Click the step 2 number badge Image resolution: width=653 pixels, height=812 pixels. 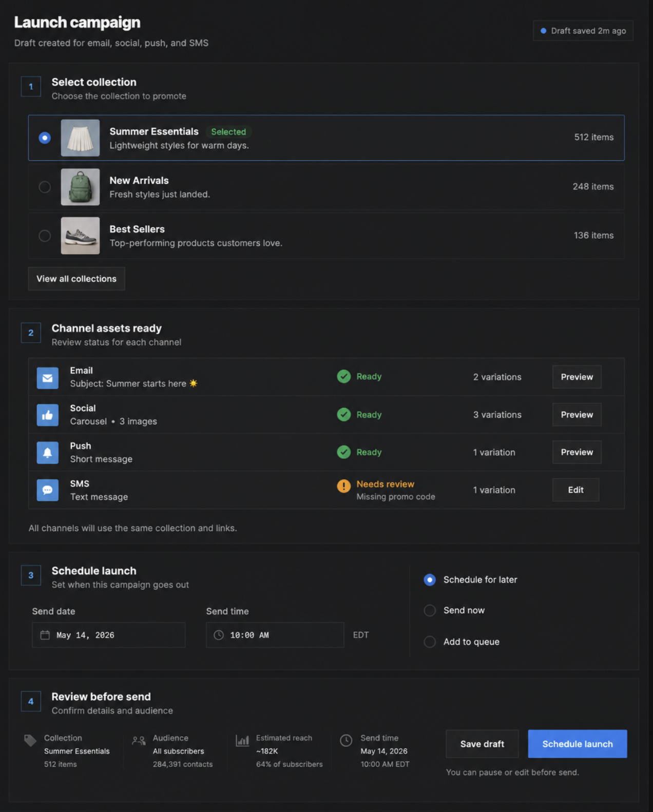[x=31, y=333]
